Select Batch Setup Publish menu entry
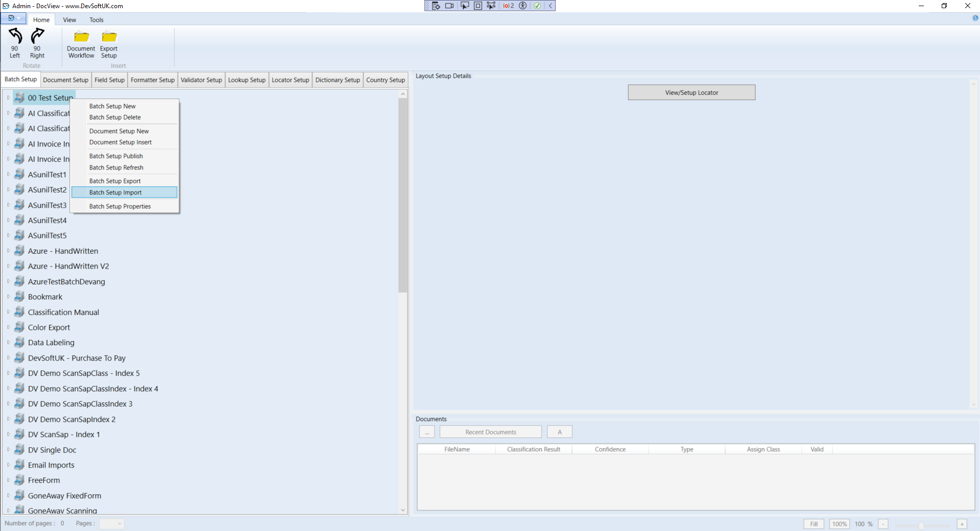This screenshot has height=531, width=980. (x=124, y=156)
